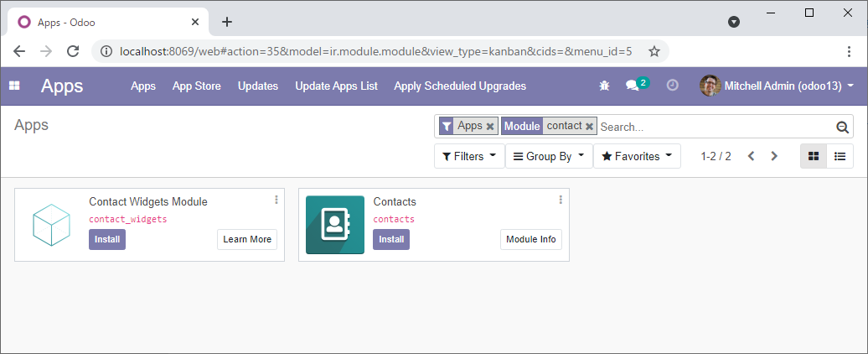The height and width of the screenshot is (354, 868).
Task: Click the browser address bar URL
Action: point(376,51)
